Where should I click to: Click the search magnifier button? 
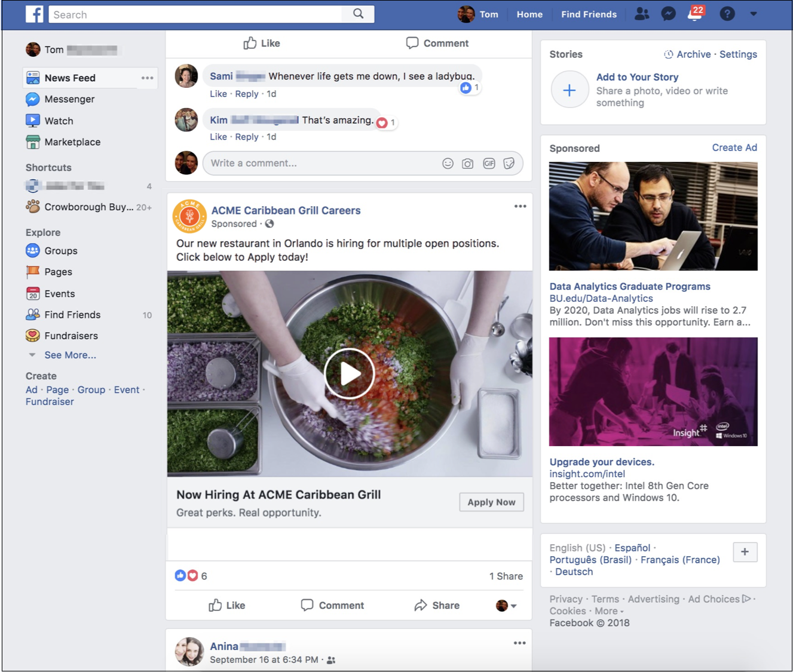point(358,14)
